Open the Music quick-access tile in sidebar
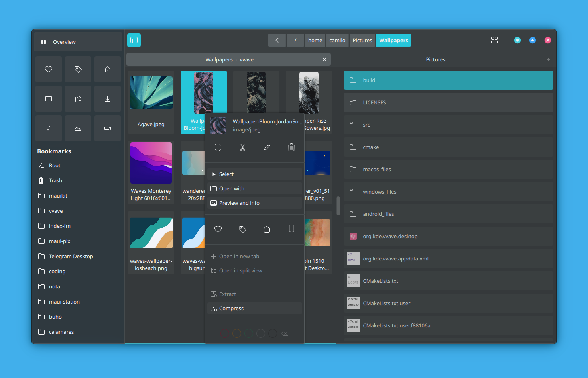588x378 pixels. (49, 128)
